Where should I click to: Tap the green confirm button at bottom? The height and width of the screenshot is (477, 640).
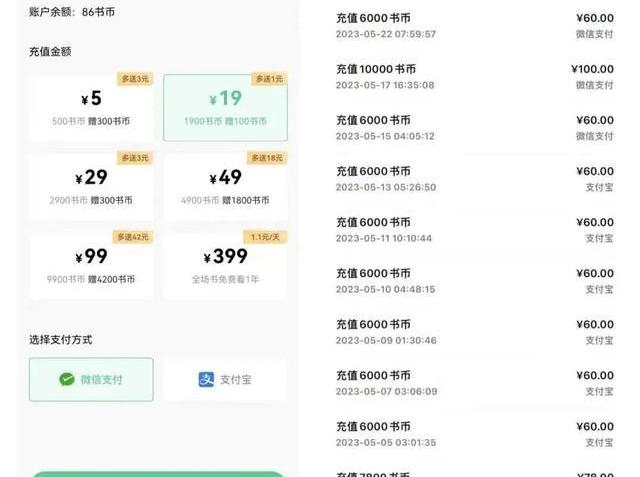tap(158, 473)
